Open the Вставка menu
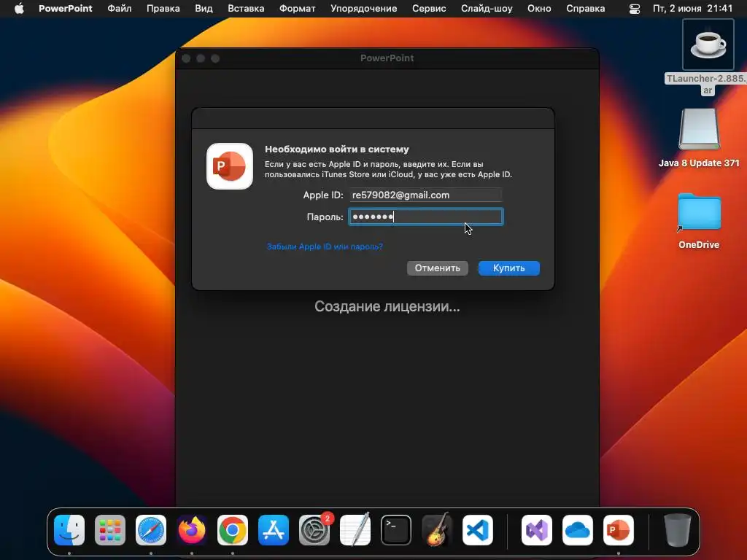The height and width of the screenshot is (560, 747). tap(246, 9)
